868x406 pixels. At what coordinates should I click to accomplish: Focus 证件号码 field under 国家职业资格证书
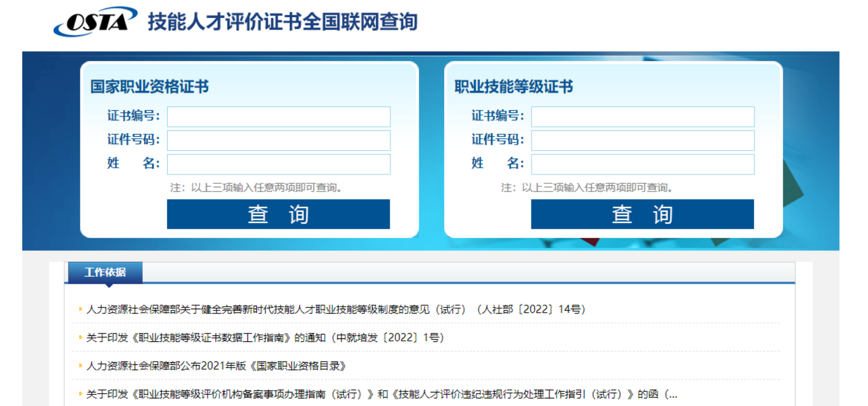[278, 141]
